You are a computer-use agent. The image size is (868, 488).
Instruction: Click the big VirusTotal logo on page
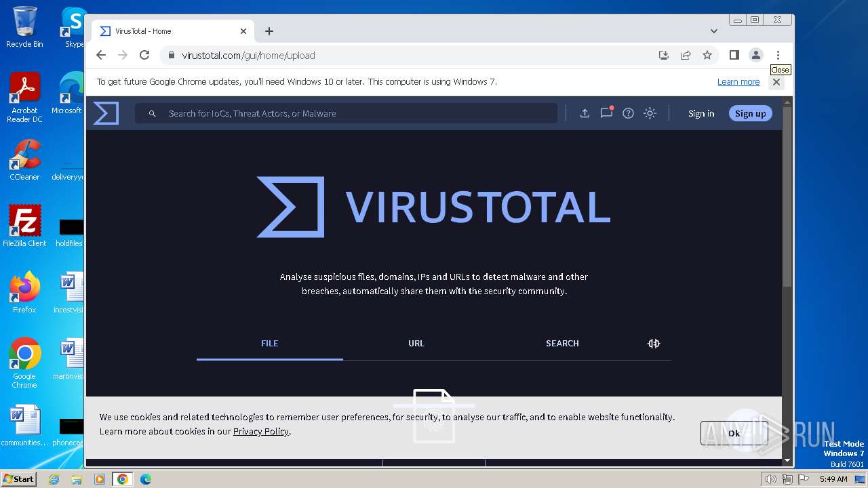(433, 207)
